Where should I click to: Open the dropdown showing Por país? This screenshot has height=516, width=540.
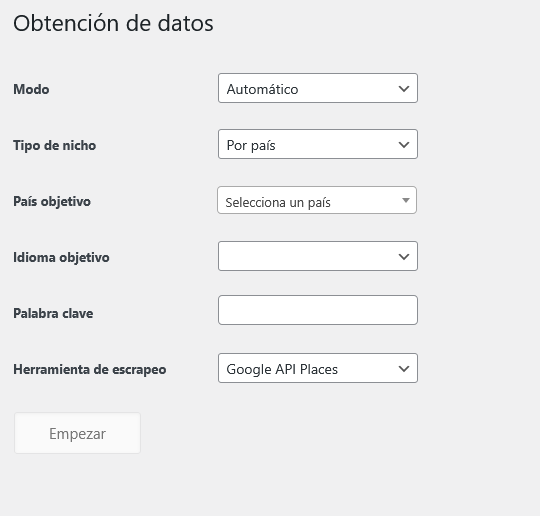318,144
